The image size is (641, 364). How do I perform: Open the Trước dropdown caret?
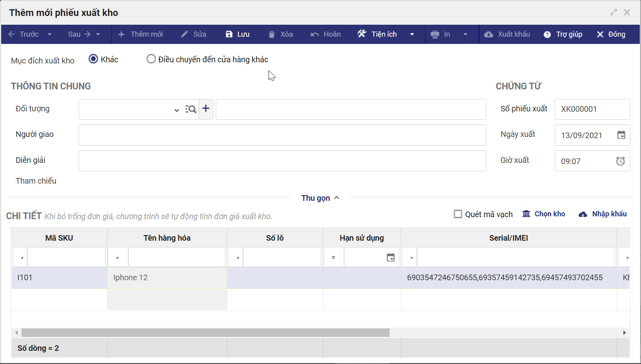pyautogui.click(x=50, y=34)
